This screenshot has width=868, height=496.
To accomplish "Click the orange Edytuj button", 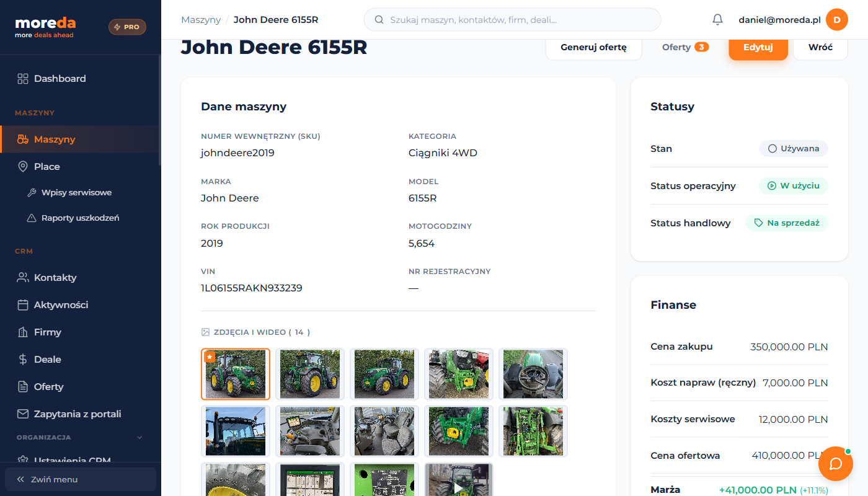I will 758,47.
